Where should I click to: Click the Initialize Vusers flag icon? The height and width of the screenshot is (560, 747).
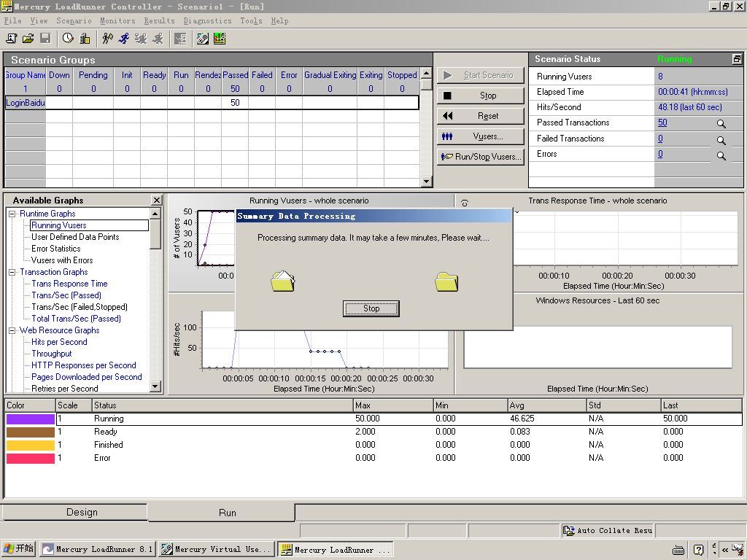coord(107,39)
